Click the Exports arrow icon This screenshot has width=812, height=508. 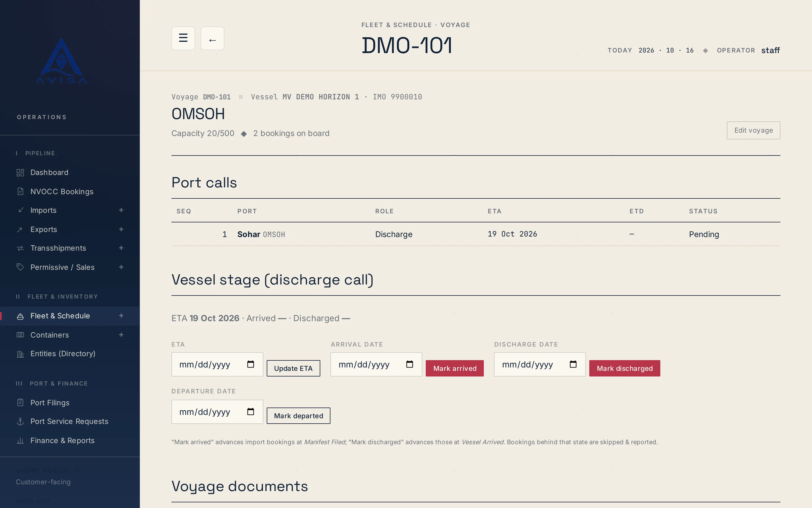(20, 229)
